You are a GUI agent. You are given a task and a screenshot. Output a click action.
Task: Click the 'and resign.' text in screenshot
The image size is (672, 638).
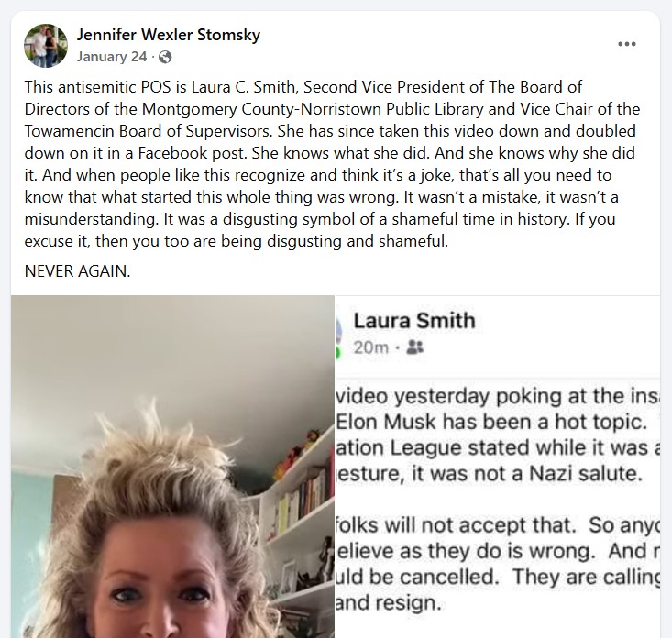click(x=389, y=603)
